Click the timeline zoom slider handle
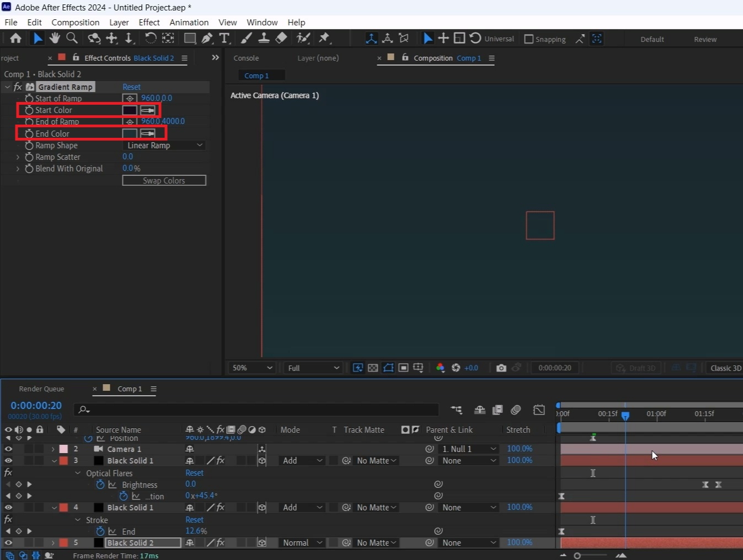The height and width of the screenshot is (560, 743). [x=577, y=556]
